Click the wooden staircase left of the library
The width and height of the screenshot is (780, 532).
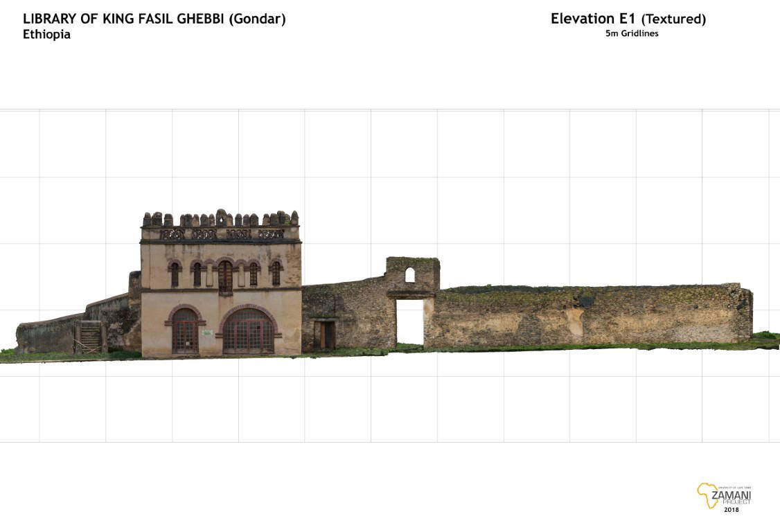pos(91,337)
